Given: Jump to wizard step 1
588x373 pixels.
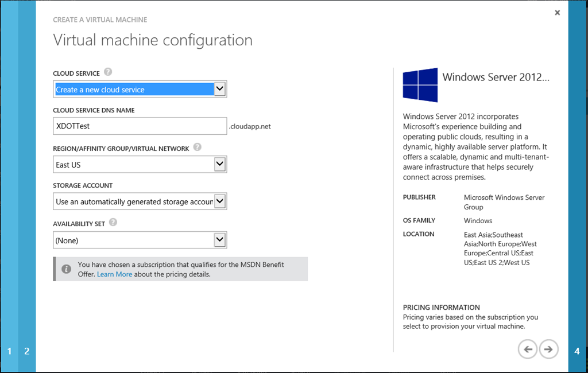Looking at the screenshot, I should coord(9,351).
